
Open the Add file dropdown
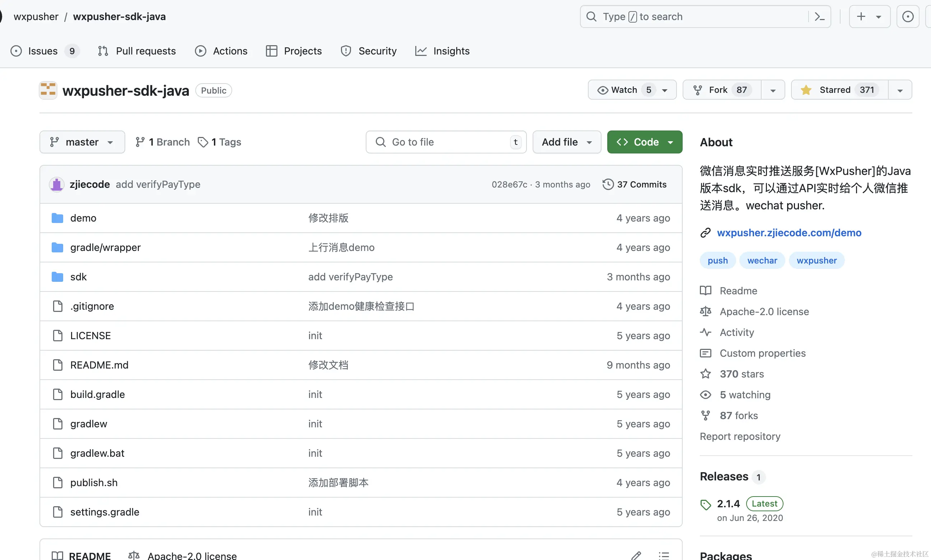[566, 142]
